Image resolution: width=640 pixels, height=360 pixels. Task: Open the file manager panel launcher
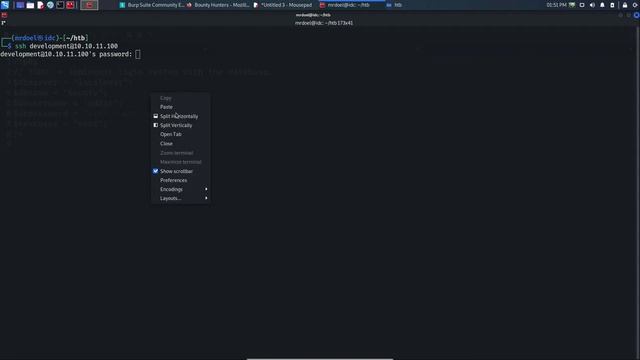click(30, 5)
